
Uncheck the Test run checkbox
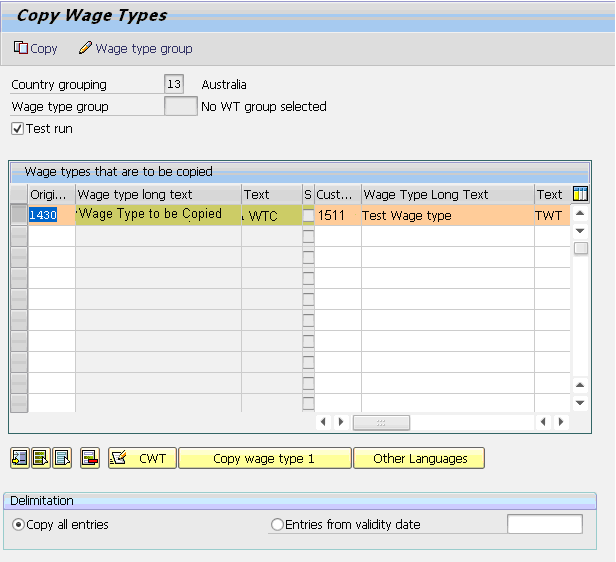pos(17,129)
